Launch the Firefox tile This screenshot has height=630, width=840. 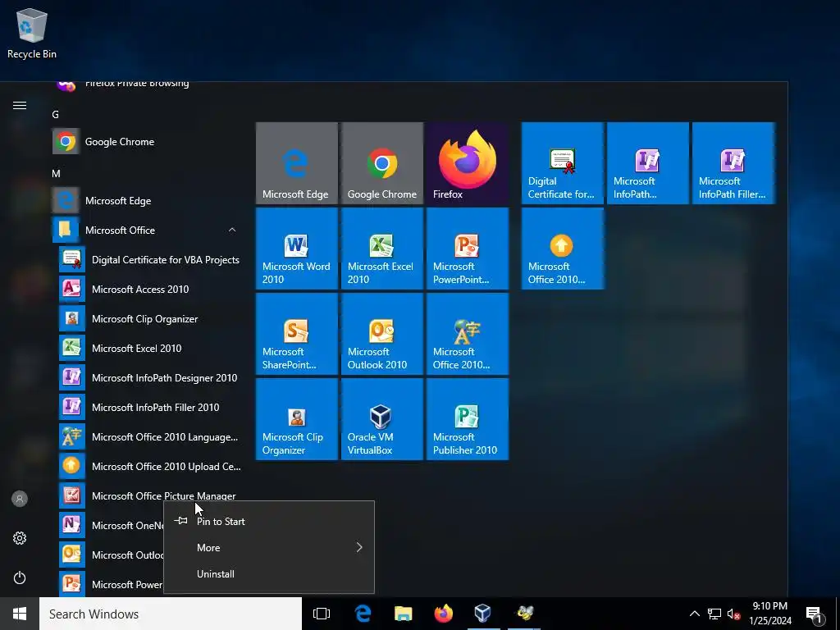[x=467, y=163]
